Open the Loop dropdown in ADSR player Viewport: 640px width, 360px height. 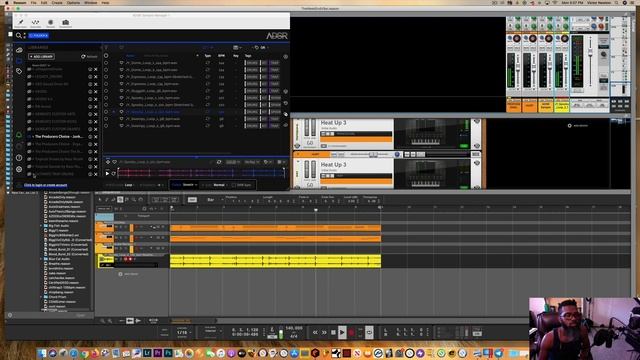pos(130,185)
